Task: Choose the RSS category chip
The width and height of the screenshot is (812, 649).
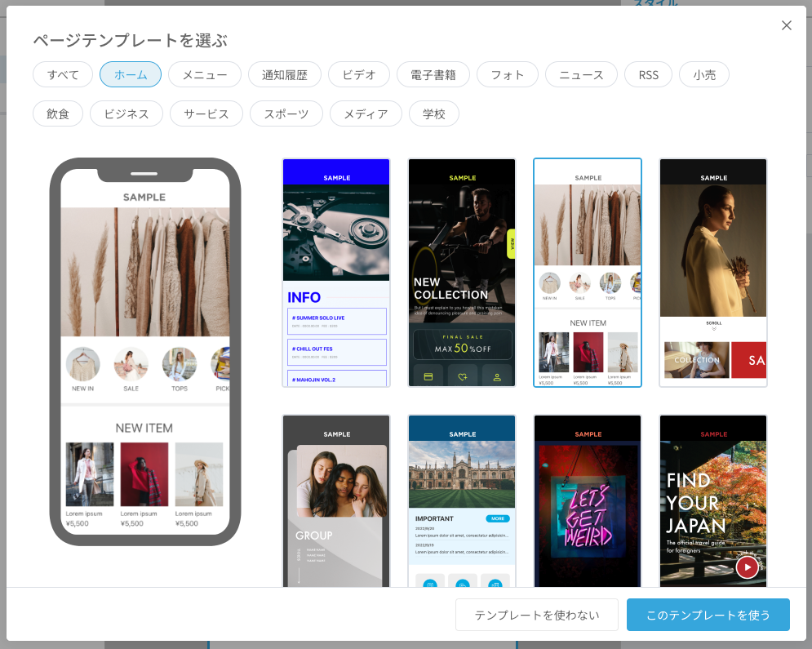Action: [x=648, y=74]
